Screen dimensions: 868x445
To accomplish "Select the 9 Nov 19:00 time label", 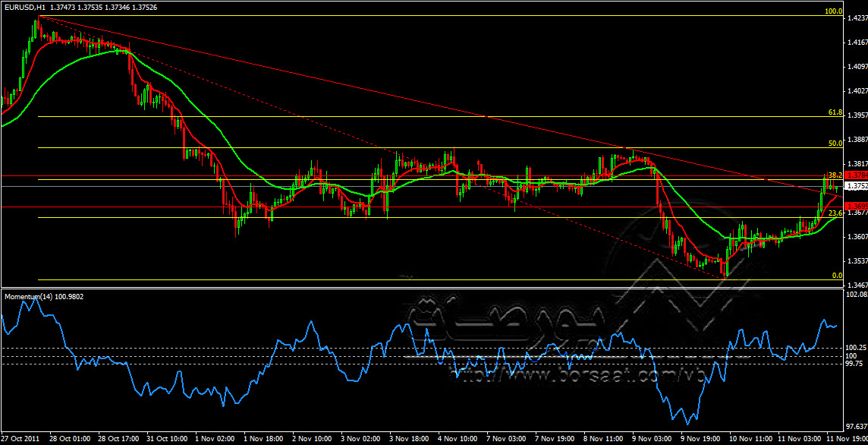I will 700,439.
